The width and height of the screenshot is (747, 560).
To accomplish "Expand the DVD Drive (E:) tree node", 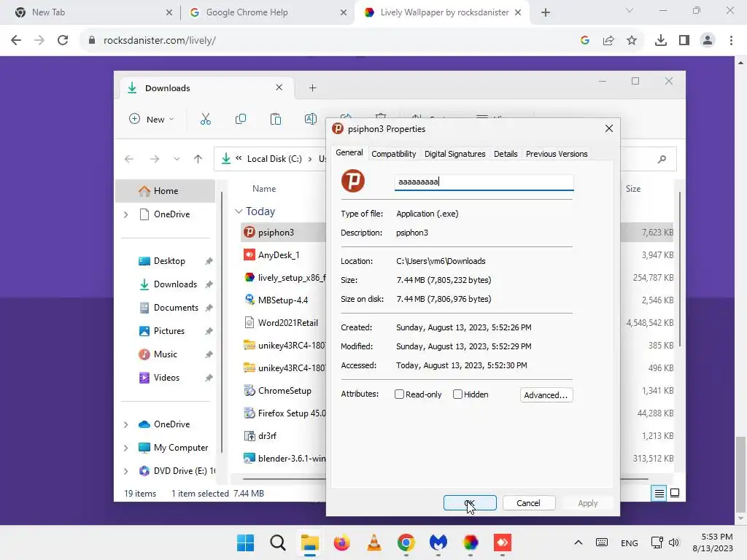I will tap(125, 471).
